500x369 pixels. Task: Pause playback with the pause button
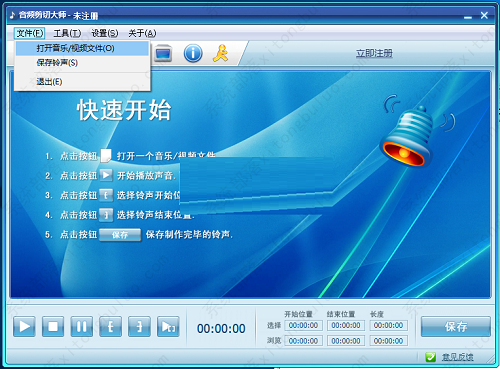[x=82, y=326]
